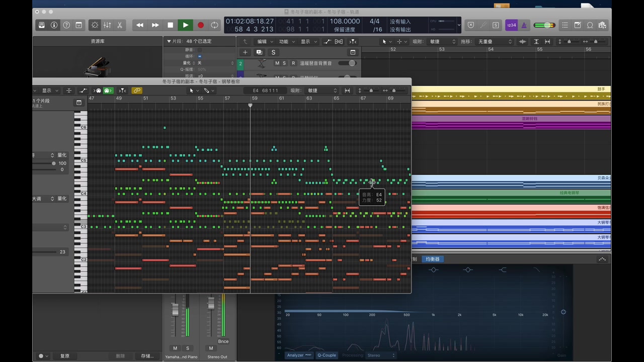This screenshot has width=644, height=362.
Task: Toggle the 静音 mute checkbox in the inspector
Action: click(200, 50)
